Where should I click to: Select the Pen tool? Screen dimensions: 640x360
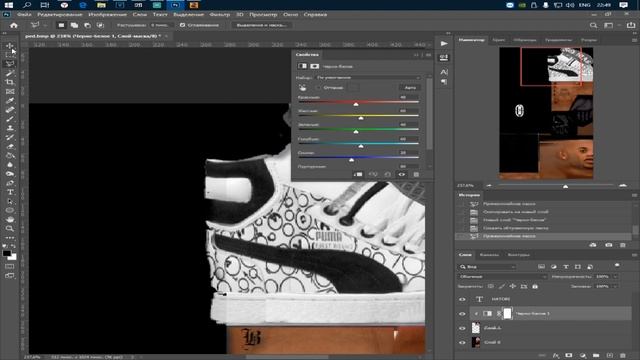coord(10,183)
